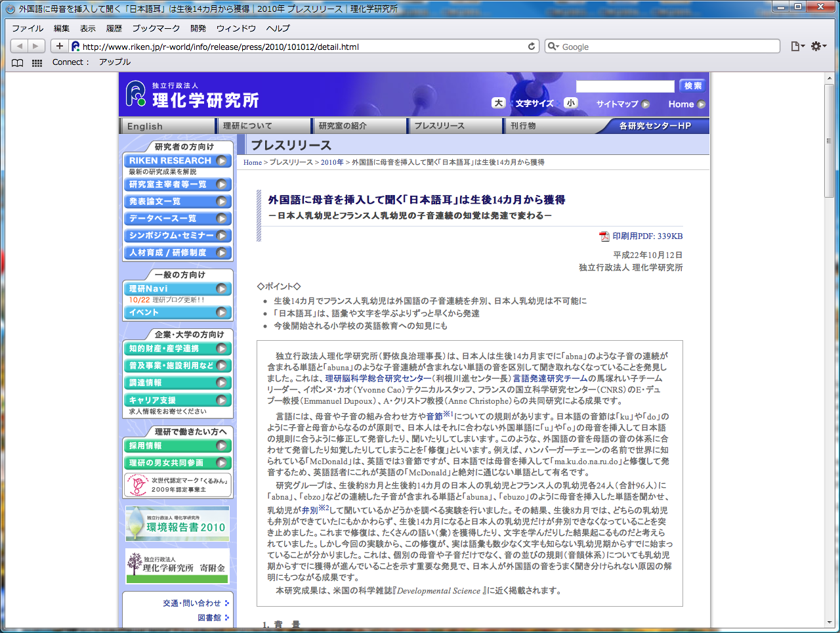This screenshot has width=840, height=633.
Task: Open Top Sites grid icon
Action: point(37,62)
